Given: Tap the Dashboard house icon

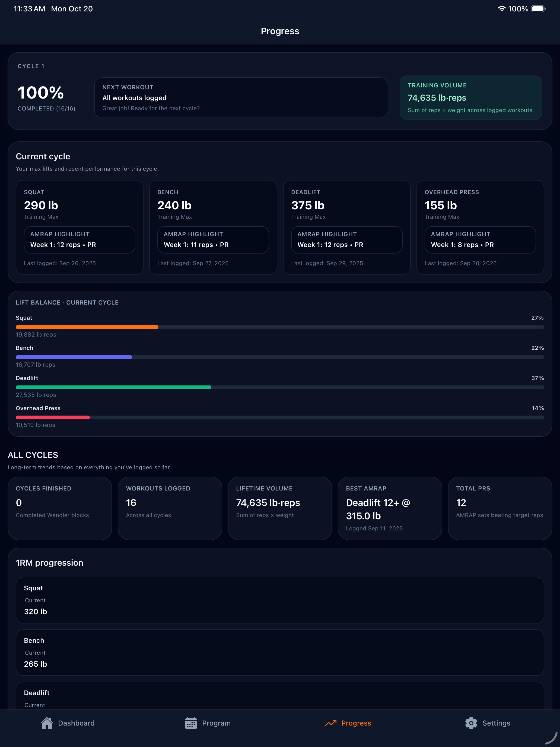Looking at the screenshot, I should tap(47, 723).
